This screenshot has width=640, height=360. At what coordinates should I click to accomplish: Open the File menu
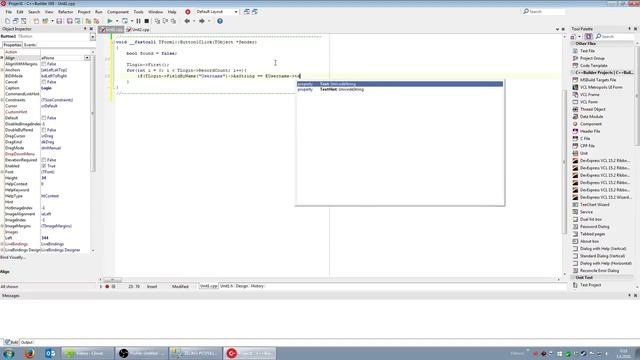click(x=9, y=12)
